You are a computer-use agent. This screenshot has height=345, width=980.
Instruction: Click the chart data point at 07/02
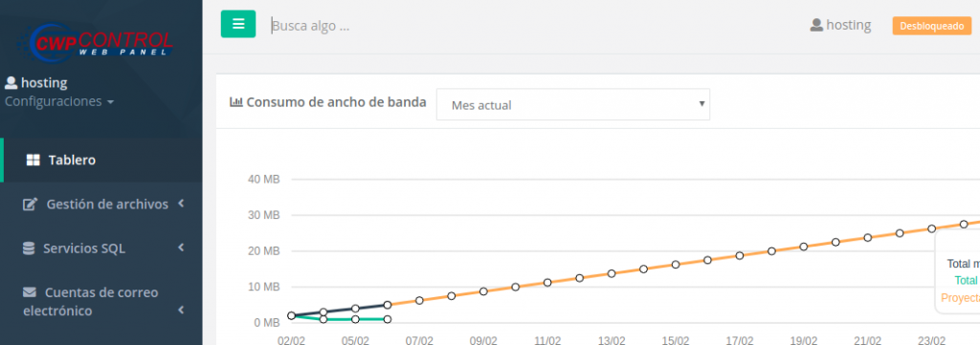tap(419, 300)
